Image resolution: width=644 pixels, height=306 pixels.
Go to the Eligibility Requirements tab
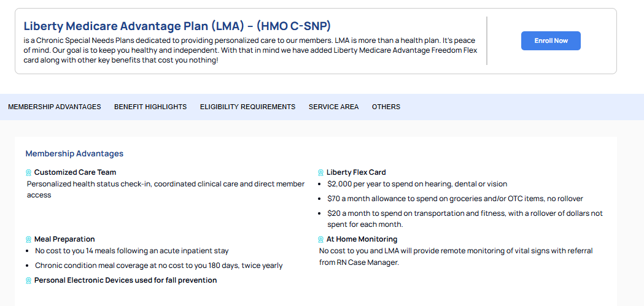[x=247, y=107]
